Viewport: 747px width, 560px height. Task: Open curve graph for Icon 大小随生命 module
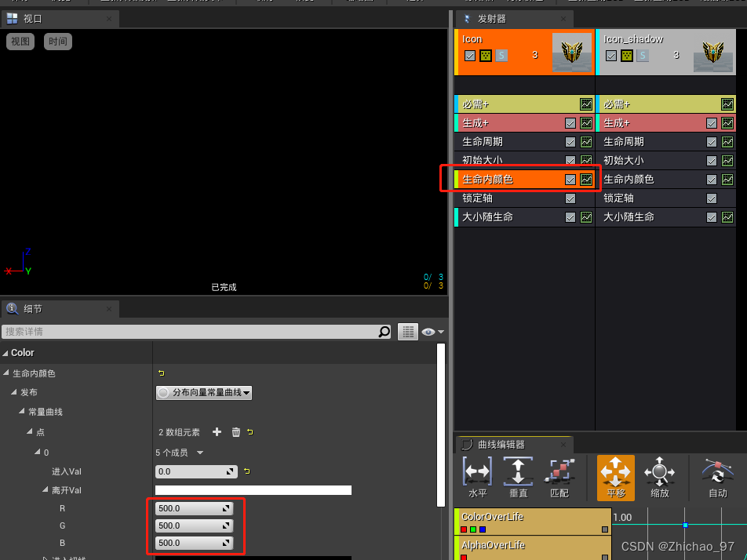pos(586,217)
